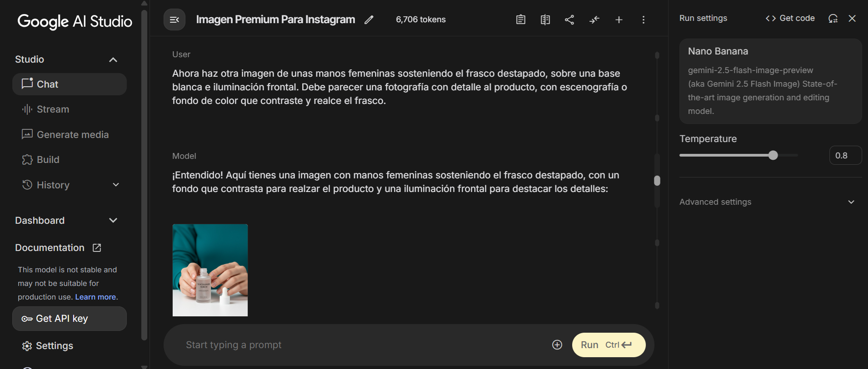This screenshot has height=369, width=868.
Task: Edit the prompt title with pencil icon
Action: tap(369, 20)
